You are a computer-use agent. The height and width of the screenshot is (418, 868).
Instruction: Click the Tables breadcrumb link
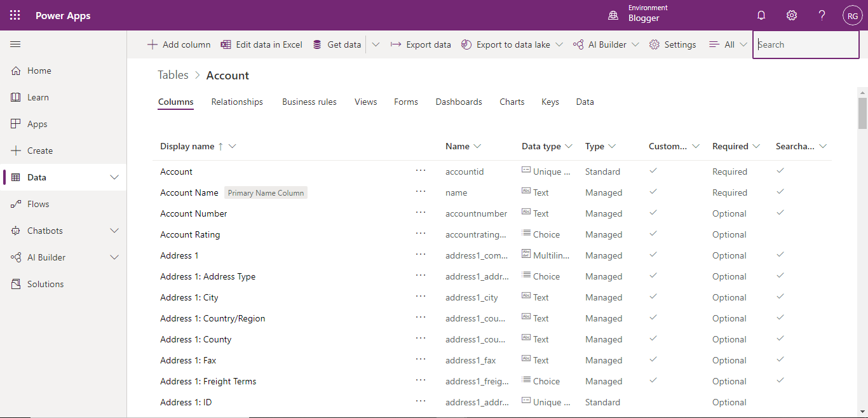(x=172, y=75)
